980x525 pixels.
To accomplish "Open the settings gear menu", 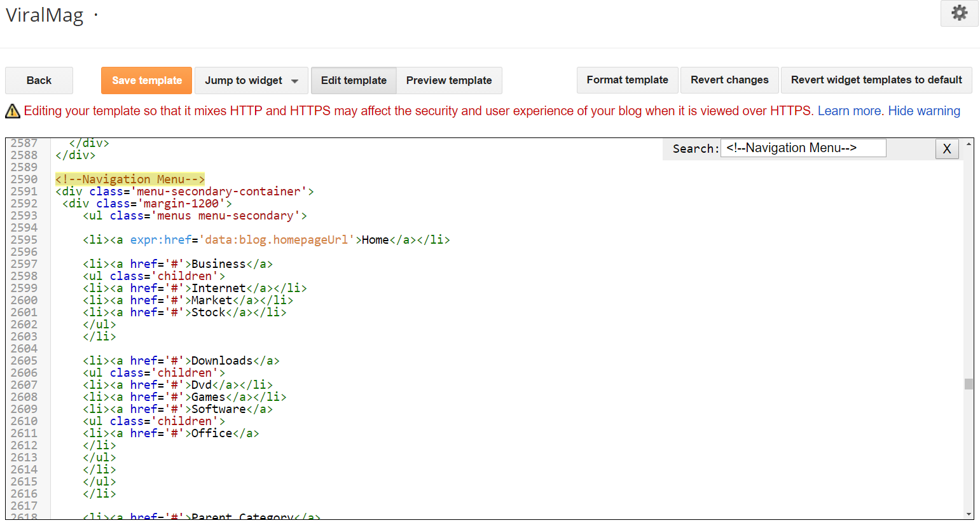I will (959, 13).
